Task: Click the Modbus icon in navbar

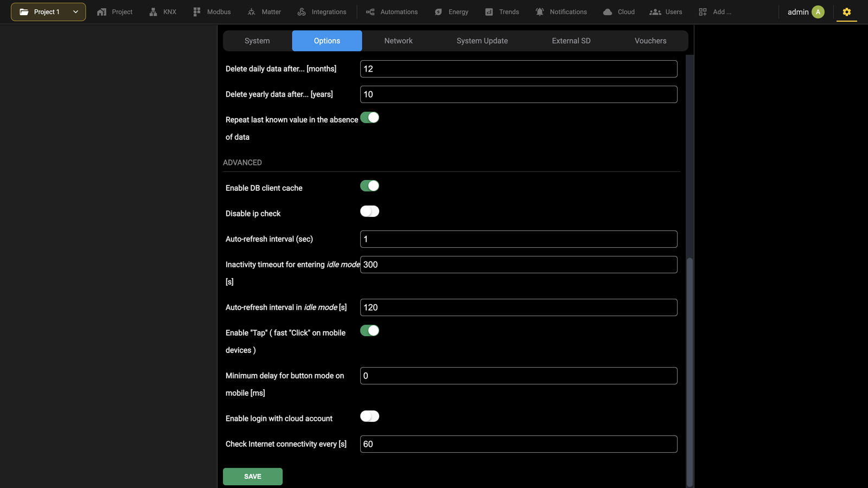Action: 197,12
